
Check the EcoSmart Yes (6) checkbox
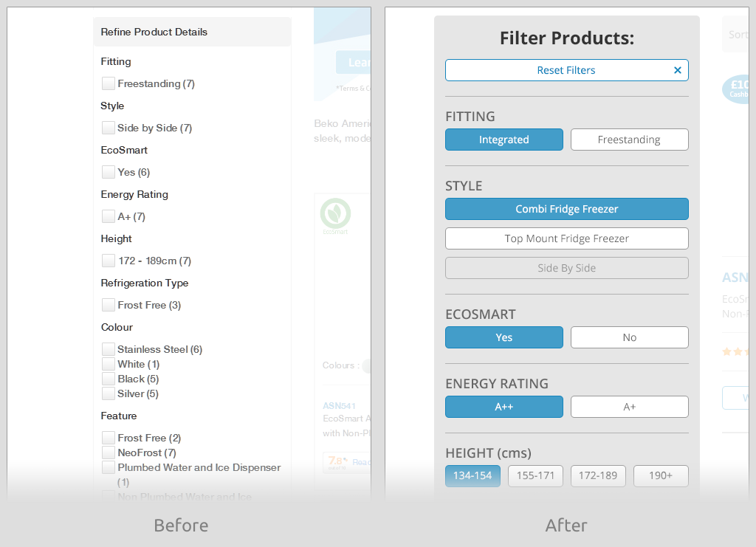coord(109,172)
